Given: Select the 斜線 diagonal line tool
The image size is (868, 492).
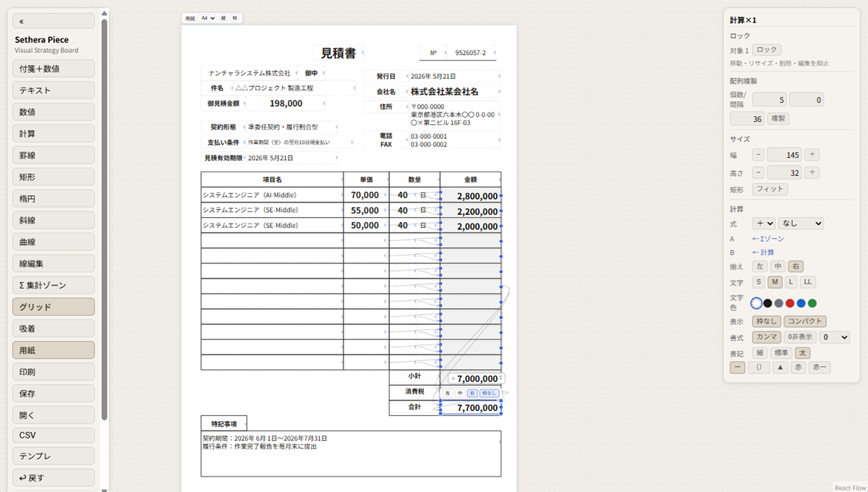Looking at the screenshot, I should (x=54, y=221).
